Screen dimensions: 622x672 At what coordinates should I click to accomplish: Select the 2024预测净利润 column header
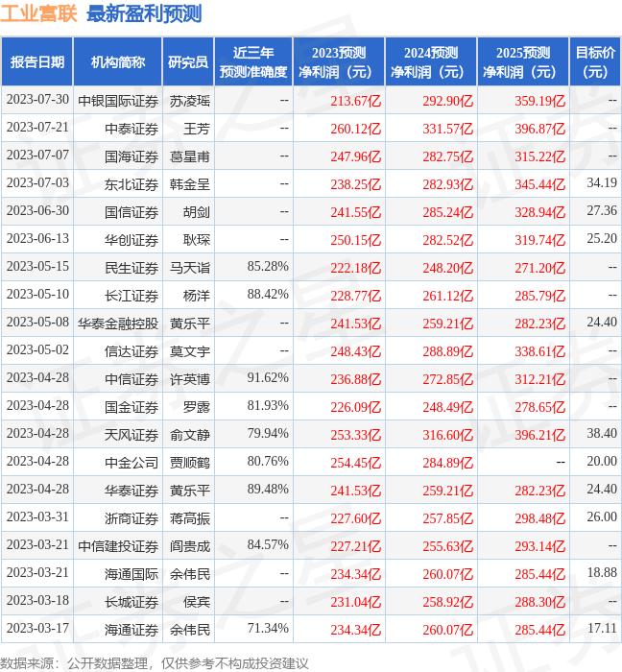tap(431, 62)
